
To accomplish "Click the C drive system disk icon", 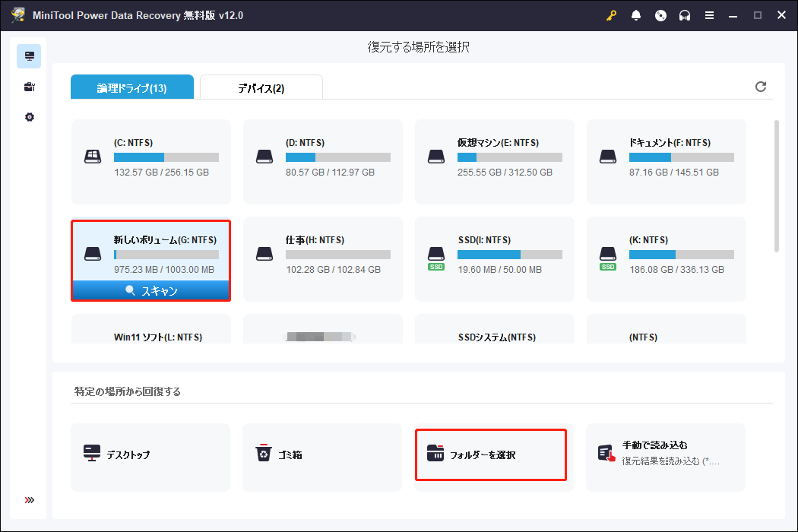I will pos(93,157).
